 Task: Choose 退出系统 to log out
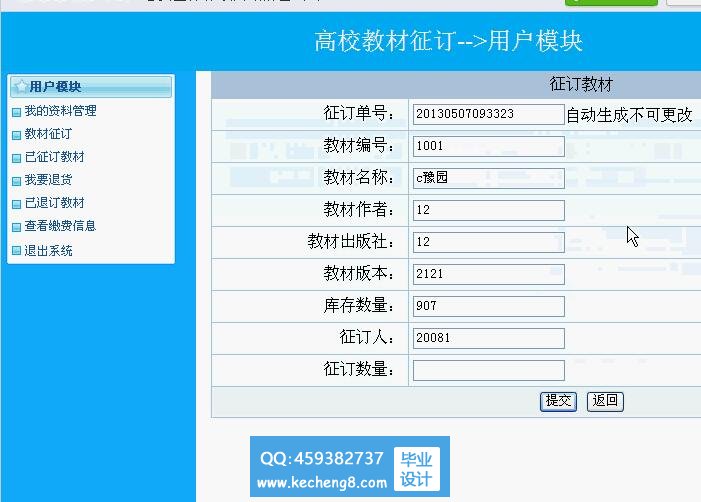click(48, 251)
